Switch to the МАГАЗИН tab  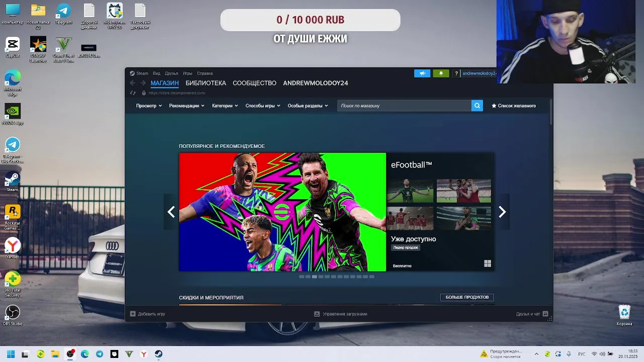(x=165, y=83)
